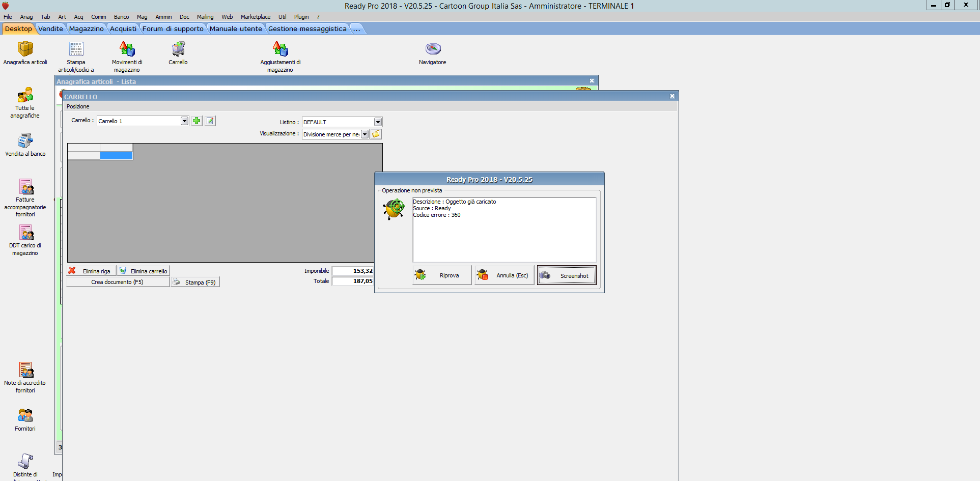Click the bug target icon in error dialog
Screen dimensions: 980x481
coord(394,209)
